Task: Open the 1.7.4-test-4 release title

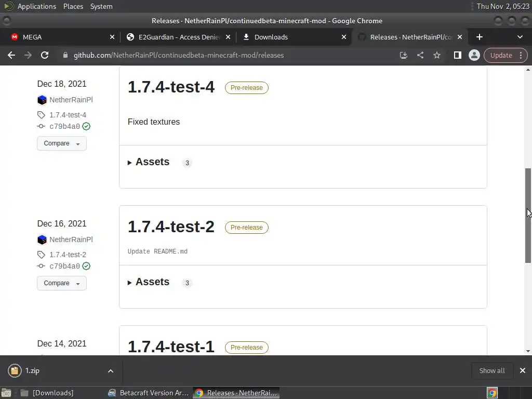Action: pyautogui.click(x=171, y=87)
